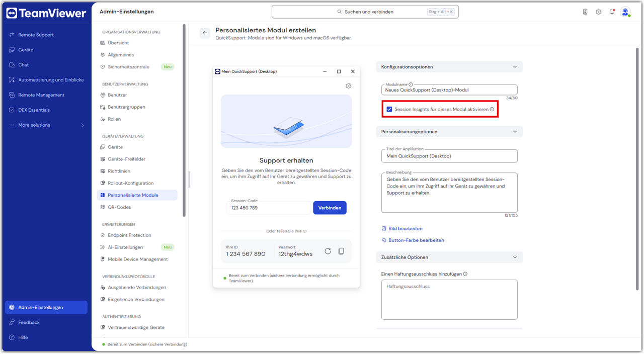Screen dimensions: 644x354
Task: Click Sicherheitszentrale shield icon
Action: click(x=103, y=67)
